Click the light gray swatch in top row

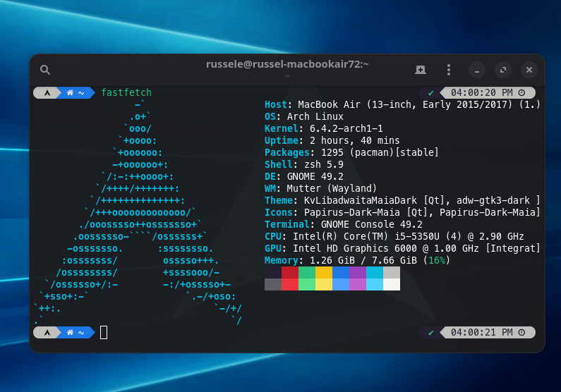392,273
